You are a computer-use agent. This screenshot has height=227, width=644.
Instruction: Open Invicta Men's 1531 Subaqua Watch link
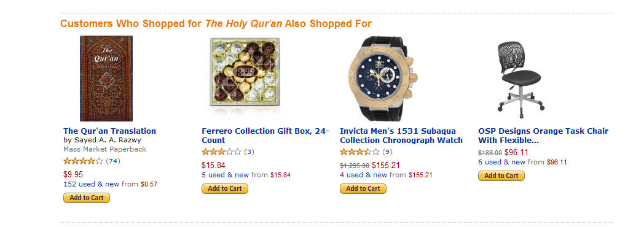click(x=401, y=136)
